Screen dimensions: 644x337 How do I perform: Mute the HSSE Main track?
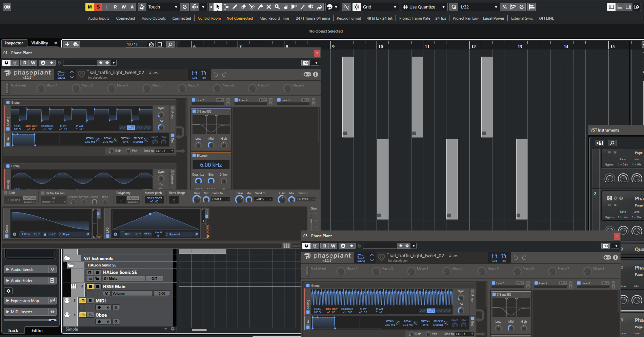coord(90,286)
